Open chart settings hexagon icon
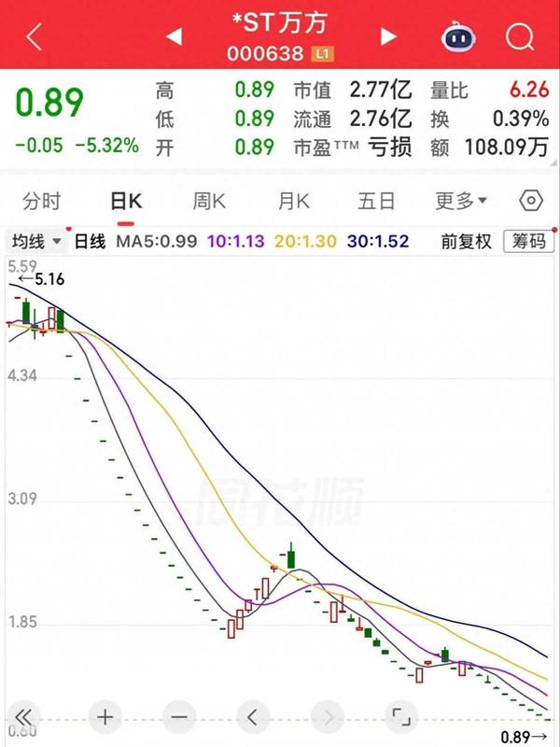Screen dimensions: 560x747 (x=531, y=201)
